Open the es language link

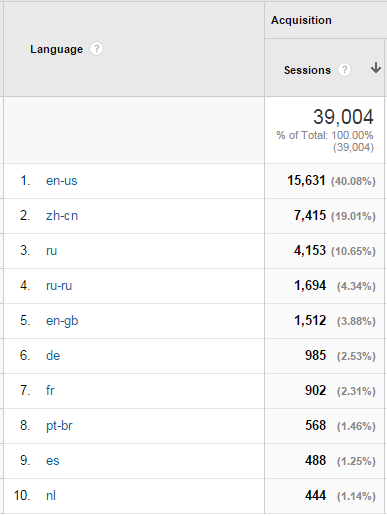(x=53, y=461)
